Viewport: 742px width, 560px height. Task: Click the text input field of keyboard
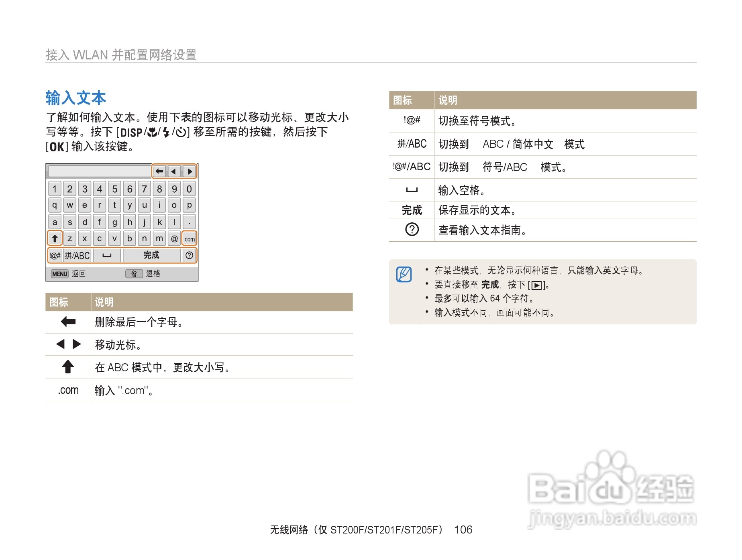click(100, 171)
